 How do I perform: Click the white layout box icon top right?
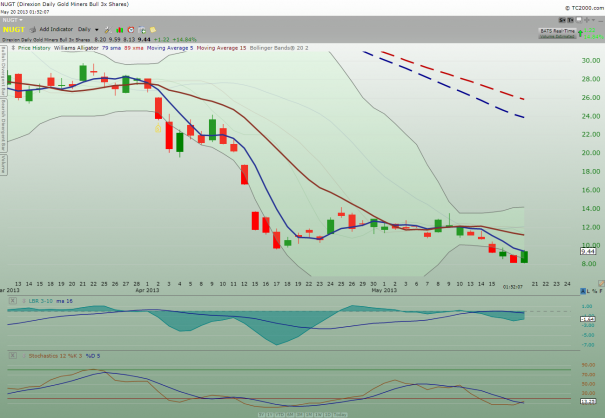579,20
